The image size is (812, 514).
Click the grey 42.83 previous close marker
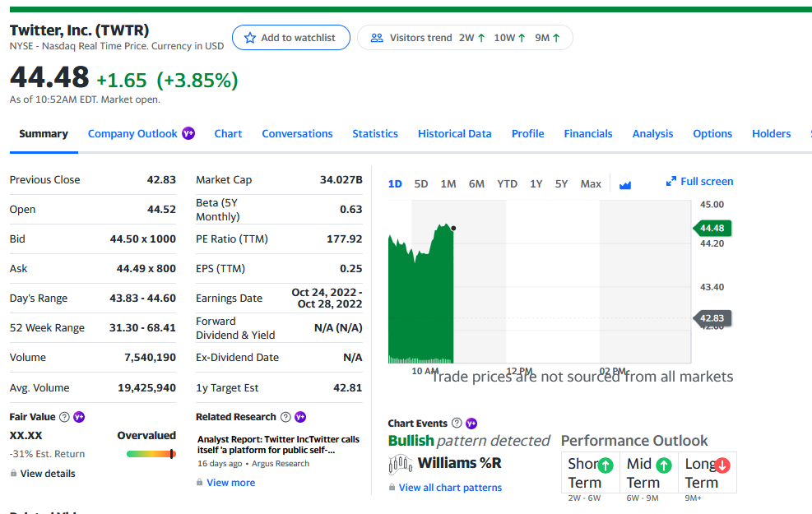pos(712,318)
